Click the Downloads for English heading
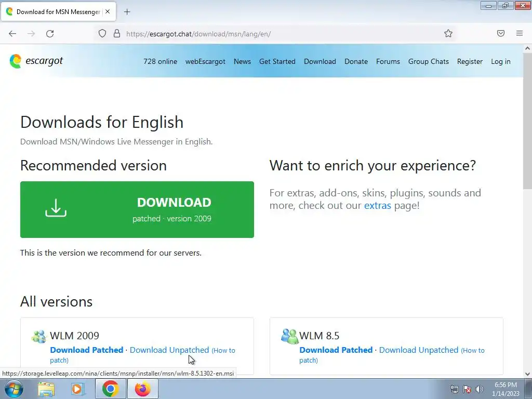532x399 pixels. (x=102, y=122)
